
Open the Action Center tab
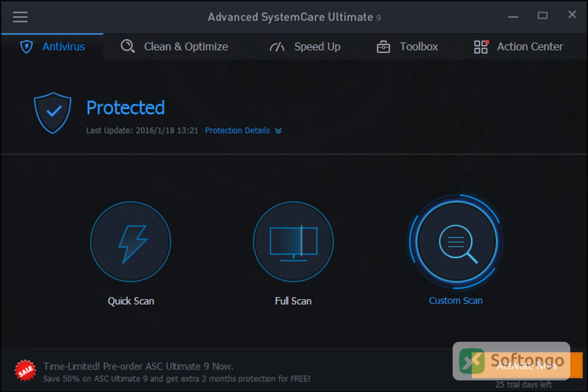(x=518, y=47)
